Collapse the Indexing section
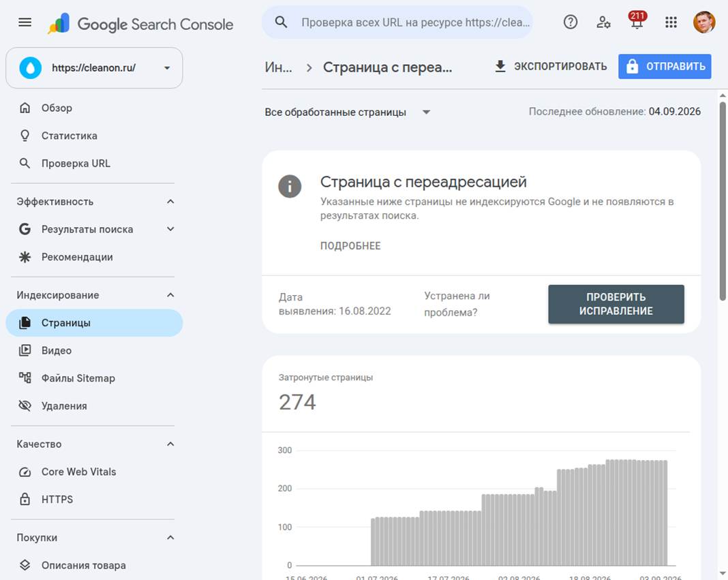Image resolution: width=728 pixels, height=580 pixels. 170,295
